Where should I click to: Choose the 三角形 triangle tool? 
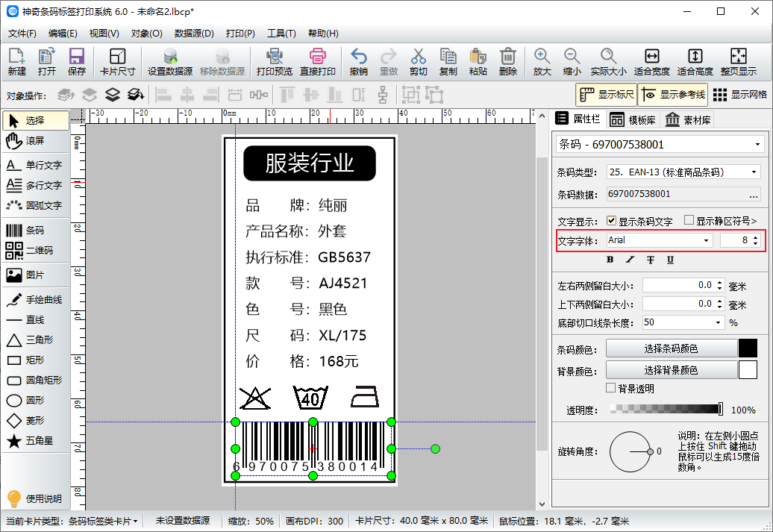pyautogui.click(x=36, y=340)
